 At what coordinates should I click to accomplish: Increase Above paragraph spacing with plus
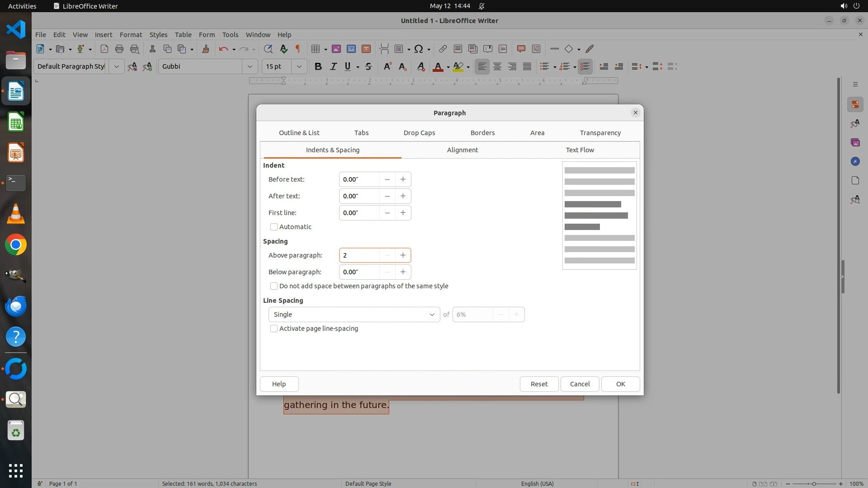pos(403,255)
